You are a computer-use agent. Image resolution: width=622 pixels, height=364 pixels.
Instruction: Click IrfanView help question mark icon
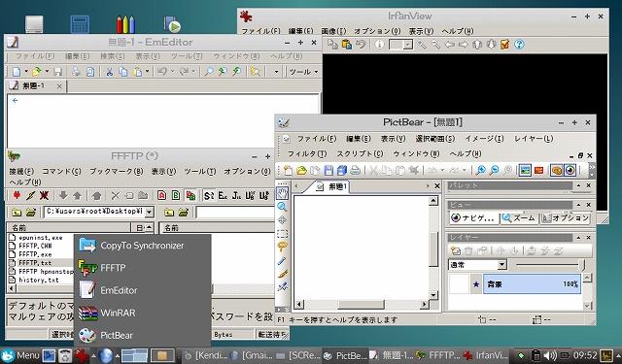click(519, 45)
